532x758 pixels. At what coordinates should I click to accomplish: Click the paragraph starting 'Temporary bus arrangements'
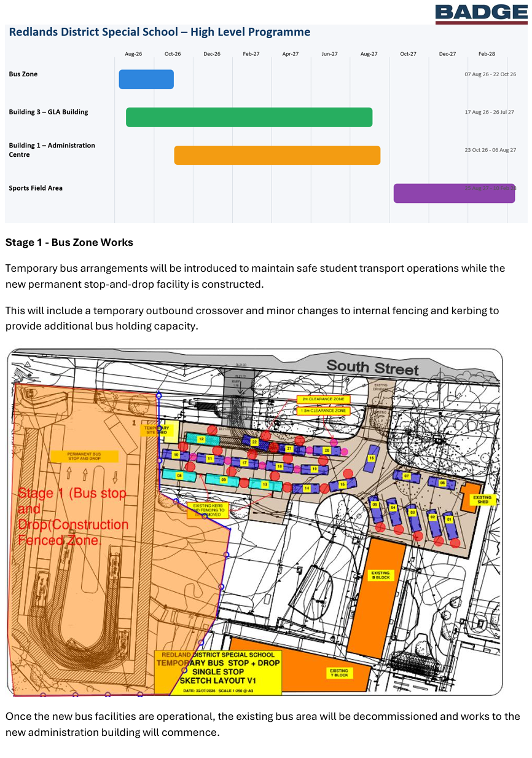[x=256, y=276]
